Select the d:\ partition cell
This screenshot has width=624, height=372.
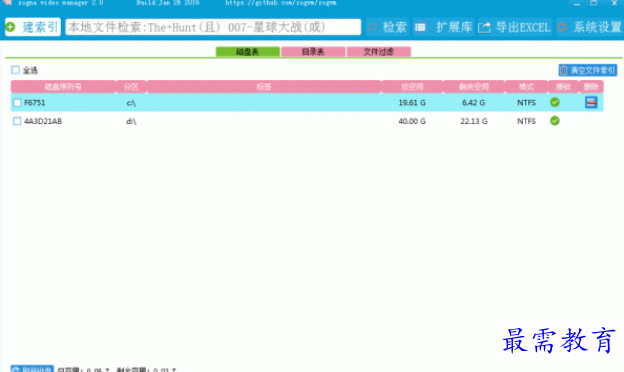pyautogui.click(x=131, y=121)
